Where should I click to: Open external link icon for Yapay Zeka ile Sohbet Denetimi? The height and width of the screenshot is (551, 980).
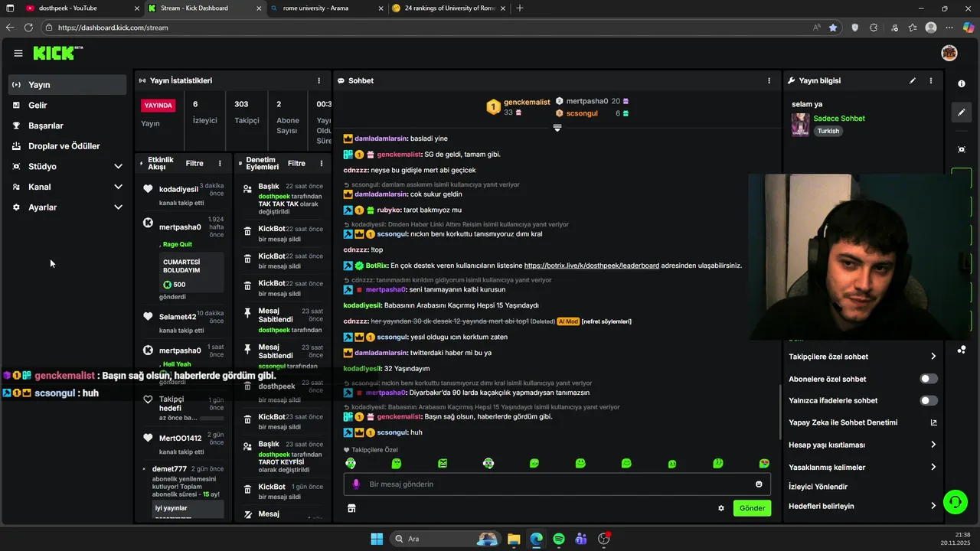click(x=933, y=422)
